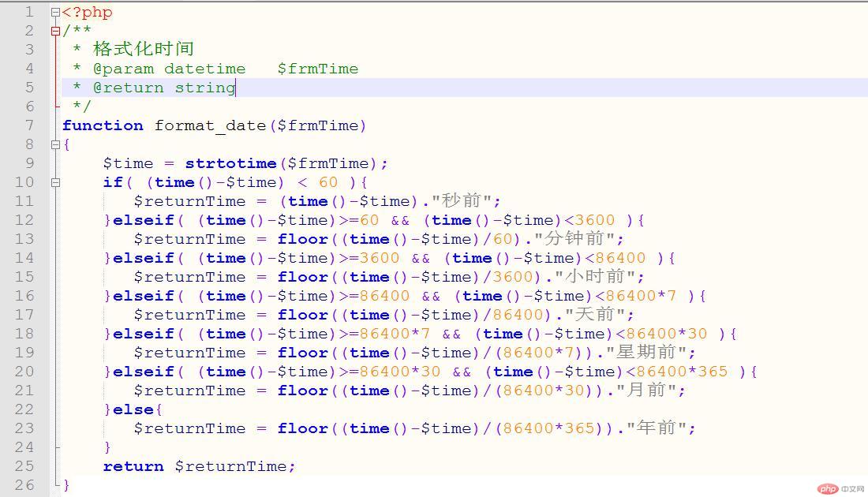This screenshot has height=497, width=868.
Task: Click 'floor' on line 13
Action: [303, 239]
